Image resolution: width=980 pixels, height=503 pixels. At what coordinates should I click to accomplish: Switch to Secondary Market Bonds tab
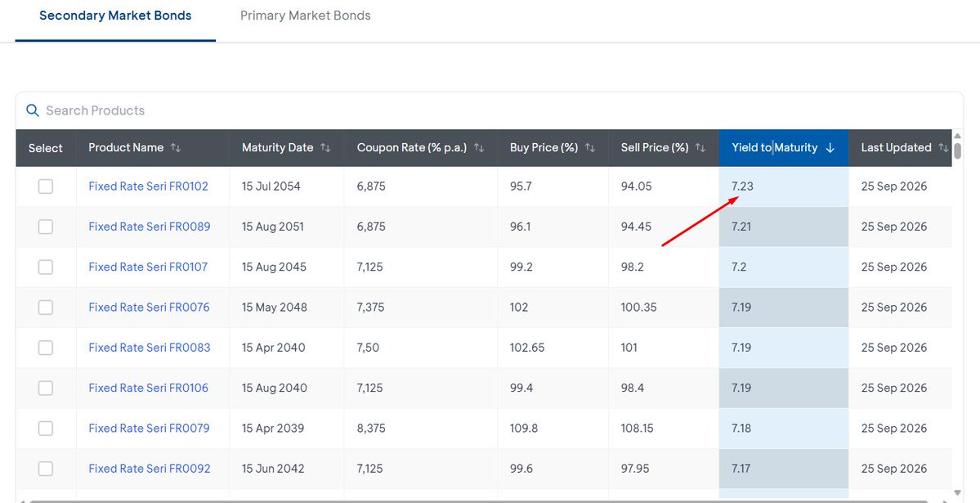click(x=115, y=16)
